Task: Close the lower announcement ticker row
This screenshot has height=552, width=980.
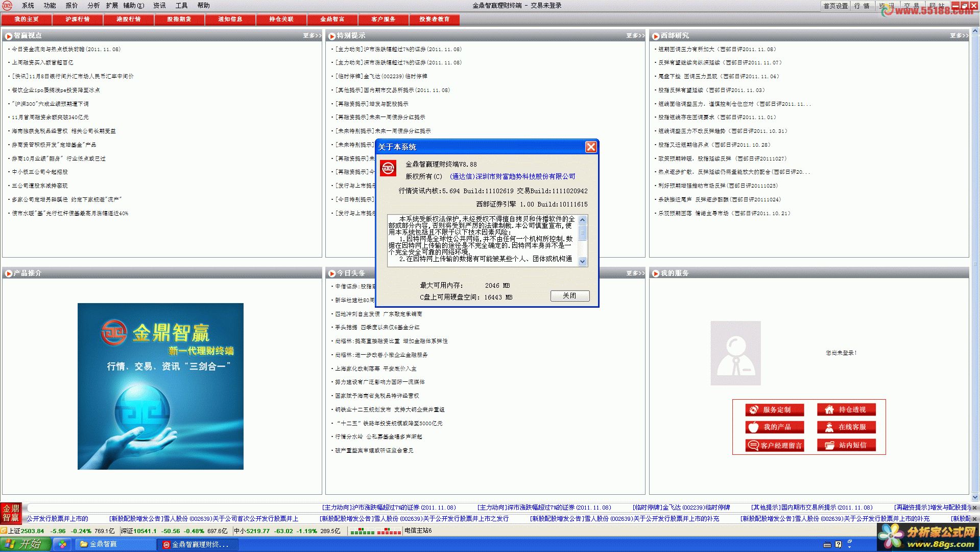Action: point(974,518)
